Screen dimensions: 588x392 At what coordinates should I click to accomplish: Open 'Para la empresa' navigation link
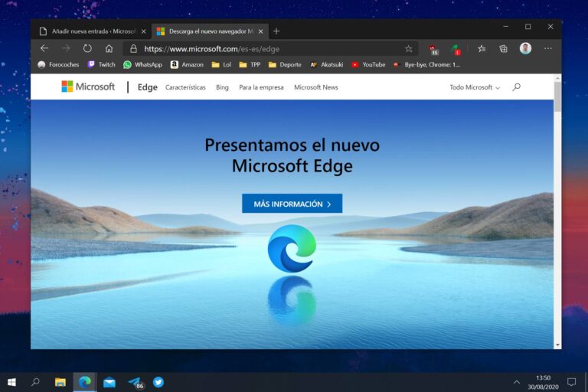click(261, 87)
